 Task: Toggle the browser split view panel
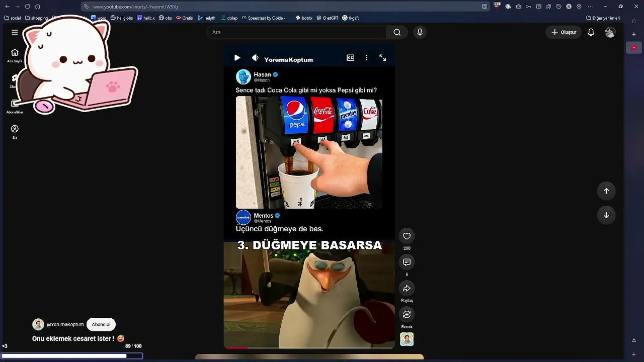coord(538,7)
